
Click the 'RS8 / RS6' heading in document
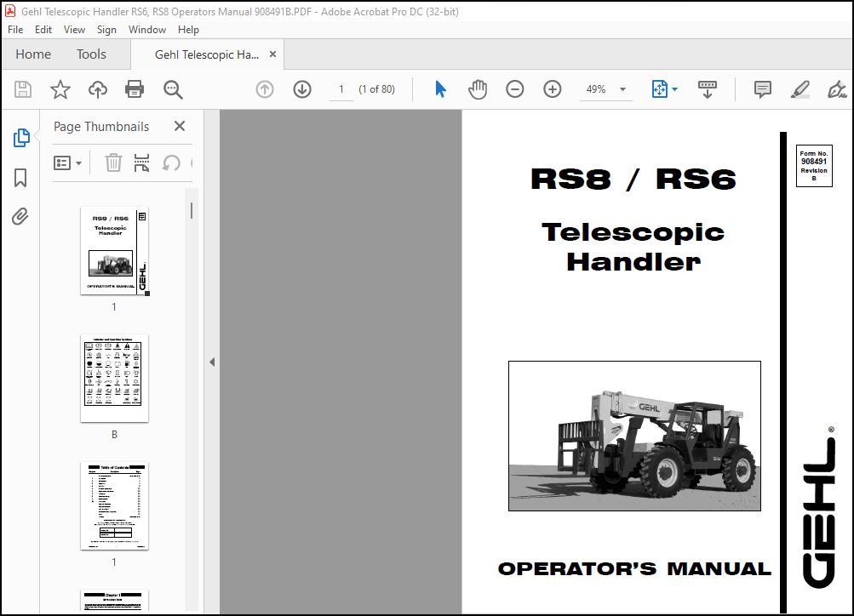tap(633, 179)
